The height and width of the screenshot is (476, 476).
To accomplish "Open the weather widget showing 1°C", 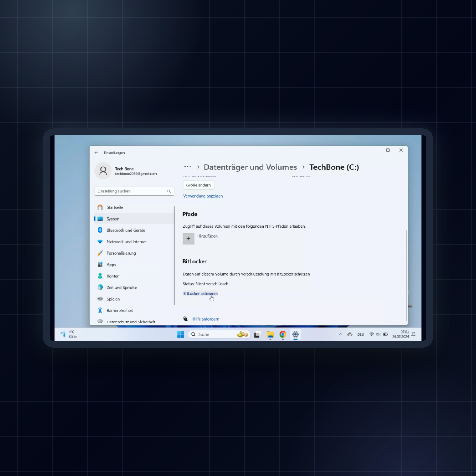I will (x=68, y=334).
